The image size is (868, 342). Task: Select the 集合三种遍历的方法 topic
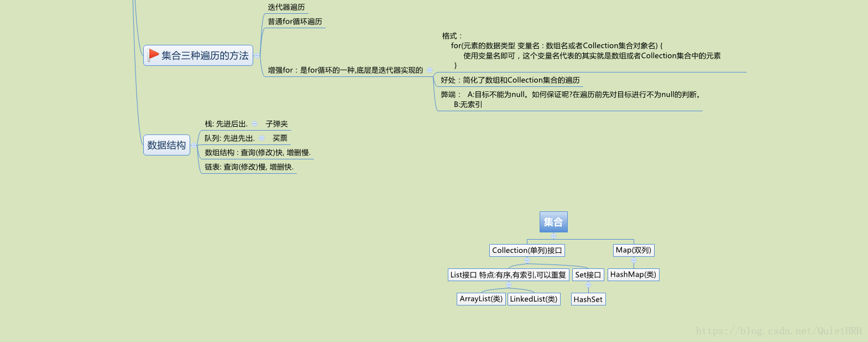198,55
